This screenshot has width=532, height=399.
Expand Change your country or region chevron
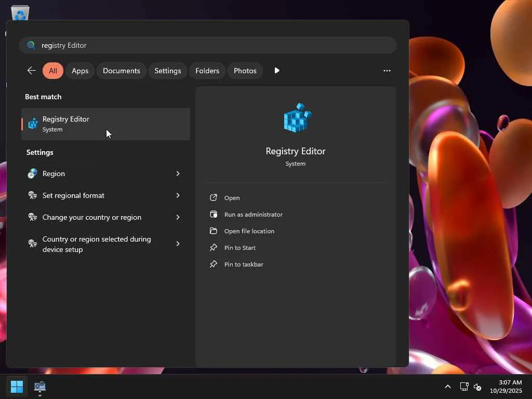(178, 217)
